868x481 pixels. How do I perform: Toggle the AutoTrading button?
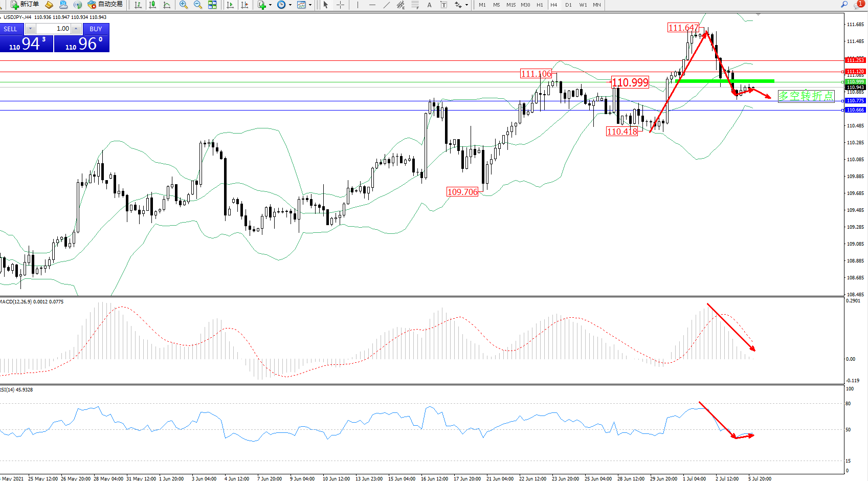(x=105, y=5)
